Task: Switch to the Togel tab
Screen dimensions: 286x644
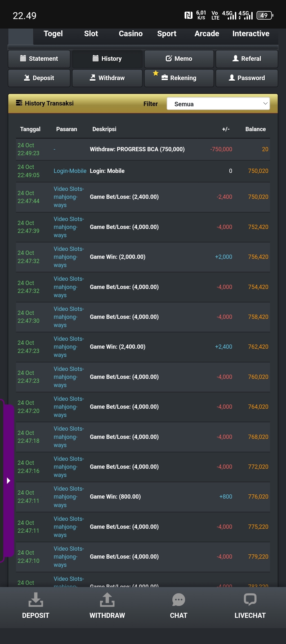Action: (x=53, y=34)
